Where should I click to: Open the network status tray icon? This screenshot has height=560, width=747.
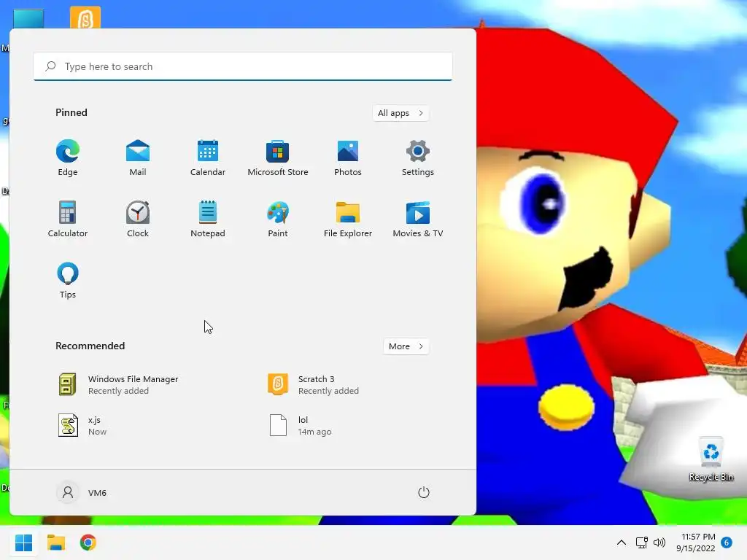tap(641, 542)
